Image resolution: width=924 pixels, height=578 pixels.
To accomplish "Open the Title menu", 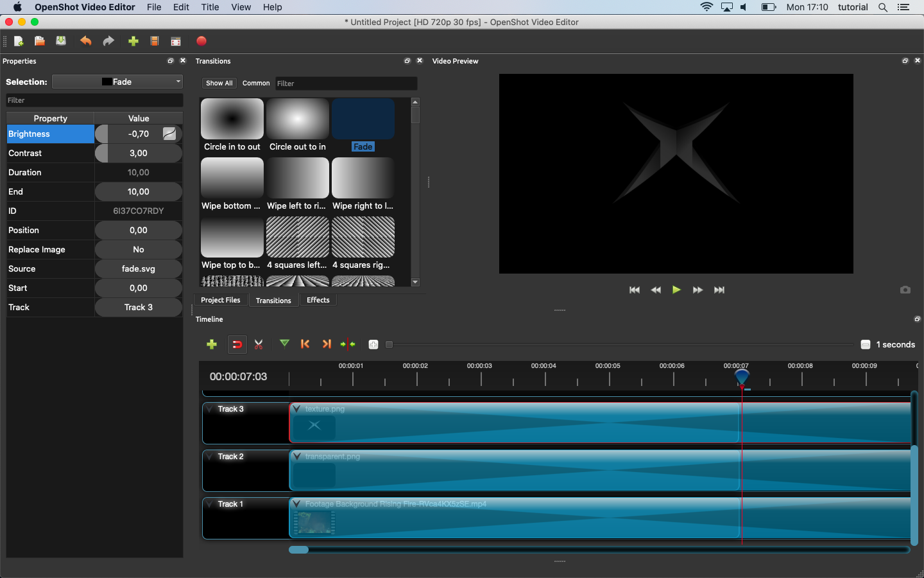I will pos(210,7).
